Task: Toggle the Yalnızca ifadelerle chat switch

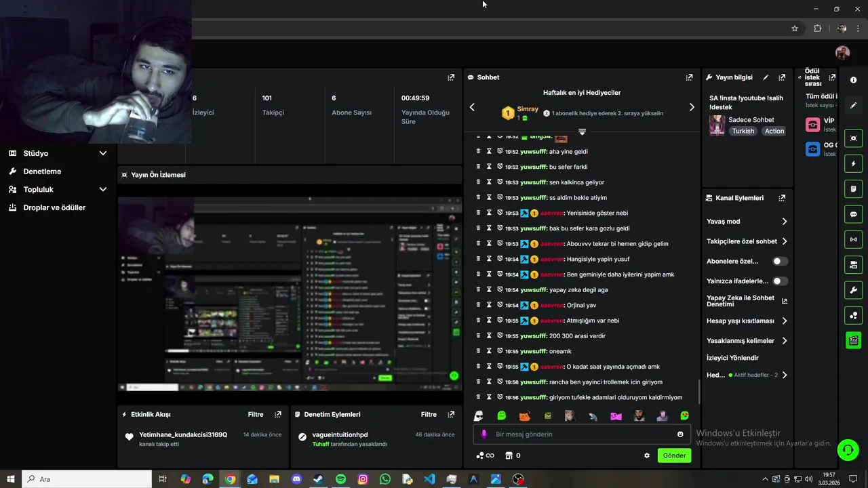Action: click(780, 281)
